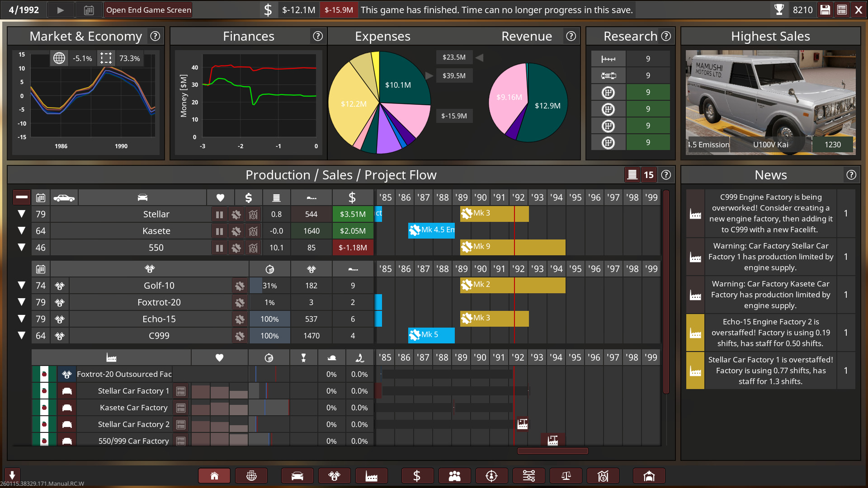Open the engine designer tab in the bottom bar

point(334,476)
